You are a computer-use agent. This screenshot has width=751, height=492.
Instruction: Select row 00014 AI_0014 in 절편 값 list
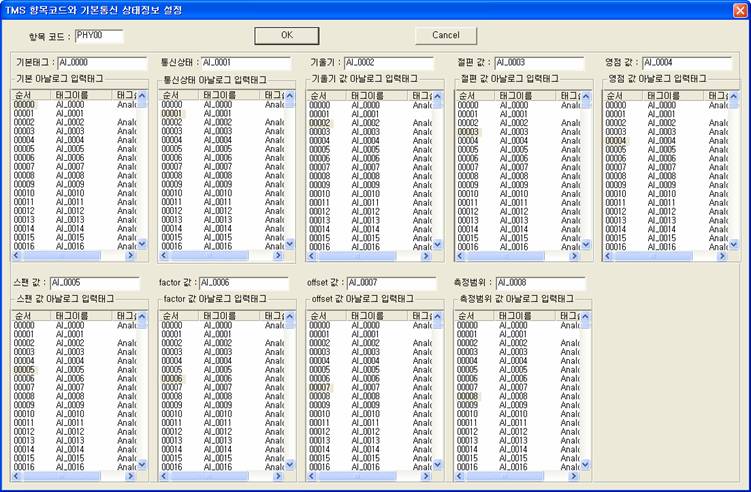(x=518, y=229)
